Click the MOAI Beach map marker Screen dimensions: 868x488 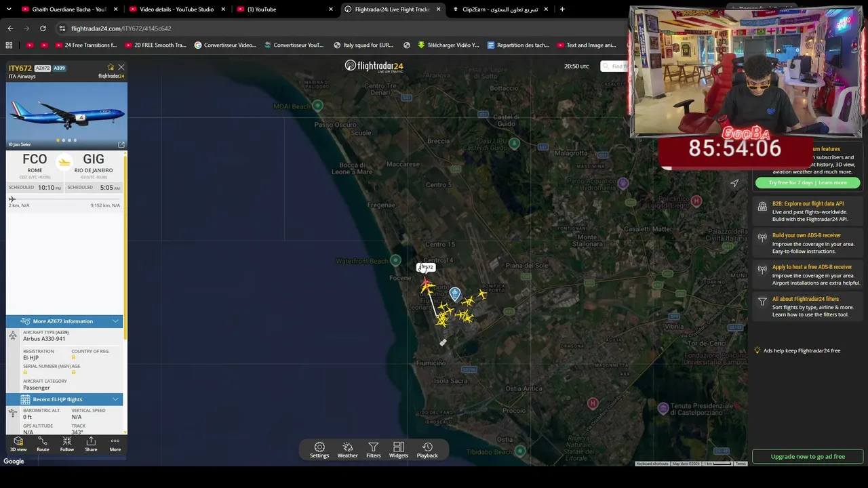(317, 106)
